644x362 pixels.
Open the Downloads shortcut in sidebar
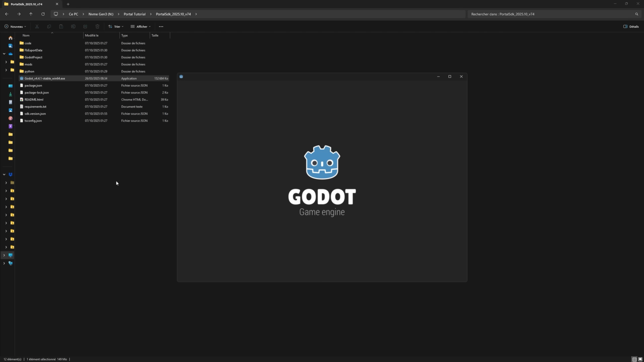[10, 94]
